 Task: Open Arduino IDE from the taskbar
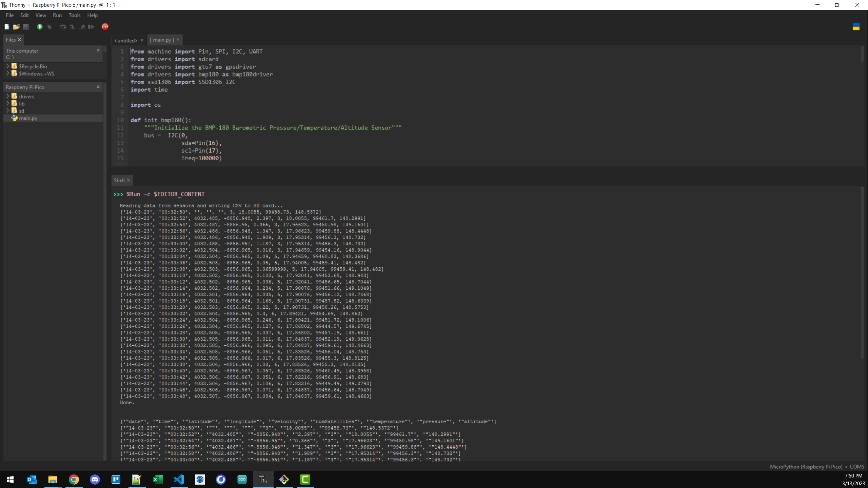click(242, 480)
